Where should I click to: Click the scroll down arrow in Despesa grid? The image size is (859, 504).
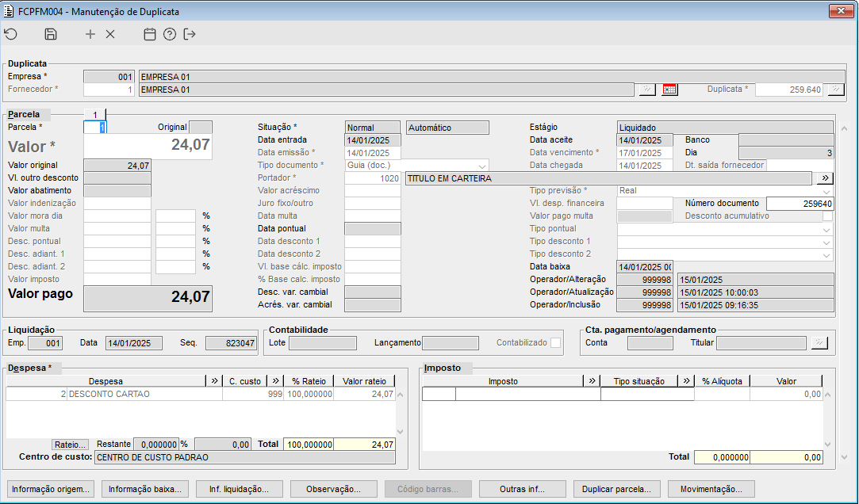[x=400, y=432]
